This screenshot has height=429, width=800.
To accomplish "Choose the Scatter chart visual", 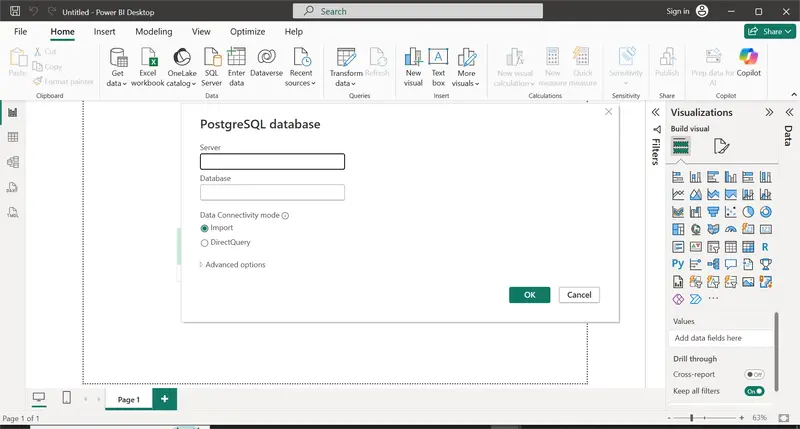I will [731, 212].
